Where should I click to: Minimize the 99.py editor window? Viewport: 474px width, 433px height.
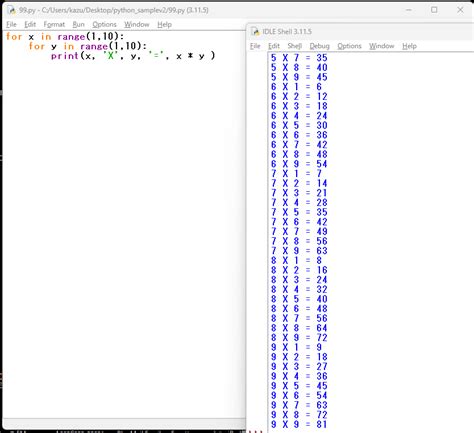click(x=409, y=10)
